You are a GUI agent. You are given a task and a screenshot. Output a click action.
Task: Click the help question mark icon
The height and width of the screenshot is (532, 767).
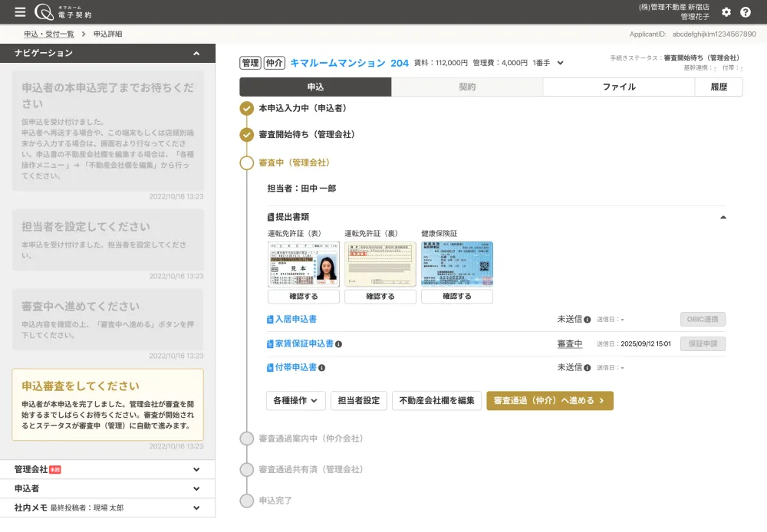[x=745, y=11]
